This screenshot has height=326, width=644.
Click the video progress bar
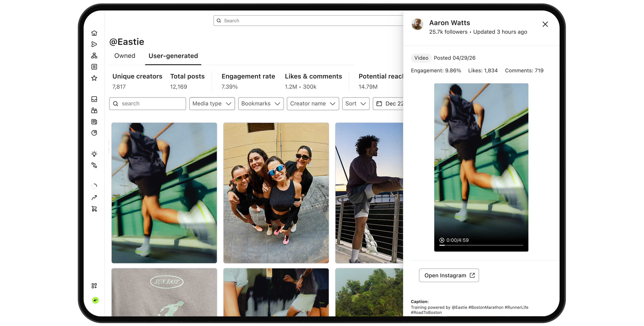tap(481, 245)
